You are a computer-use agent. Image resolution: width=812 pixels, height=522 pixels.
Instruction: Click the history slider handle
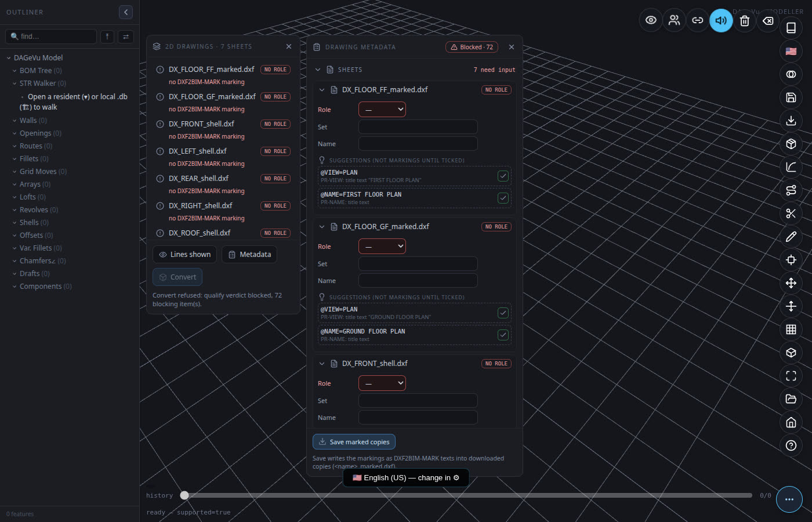tap(184, 495)
